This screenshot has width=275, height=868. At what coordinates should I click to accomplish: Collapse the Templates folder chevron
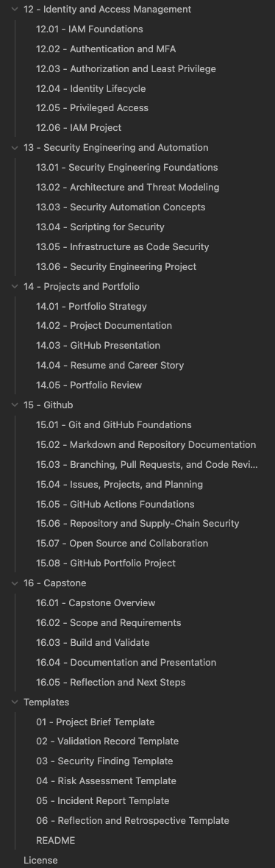pos(15,702)
